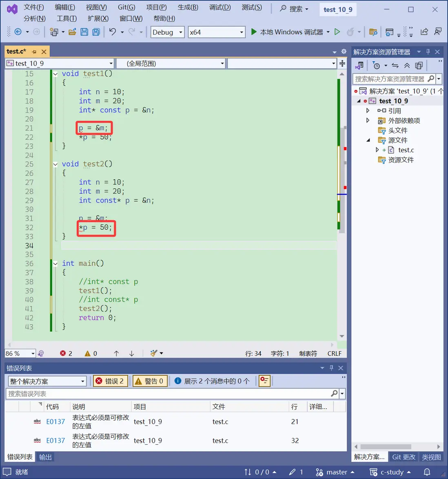Toggle the messages filter in error list

pyautogui.click(x=212, y=381)
